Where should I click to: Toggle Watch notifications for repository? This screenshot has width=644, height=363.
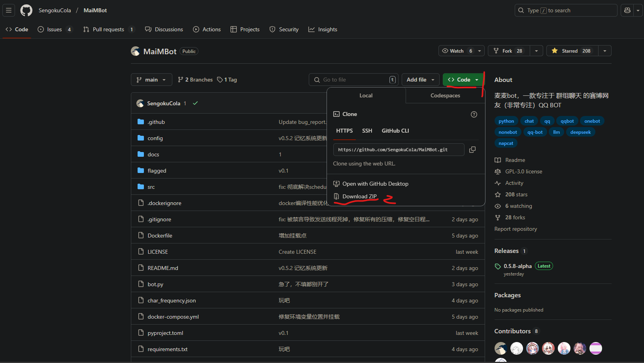click(457, 51)
